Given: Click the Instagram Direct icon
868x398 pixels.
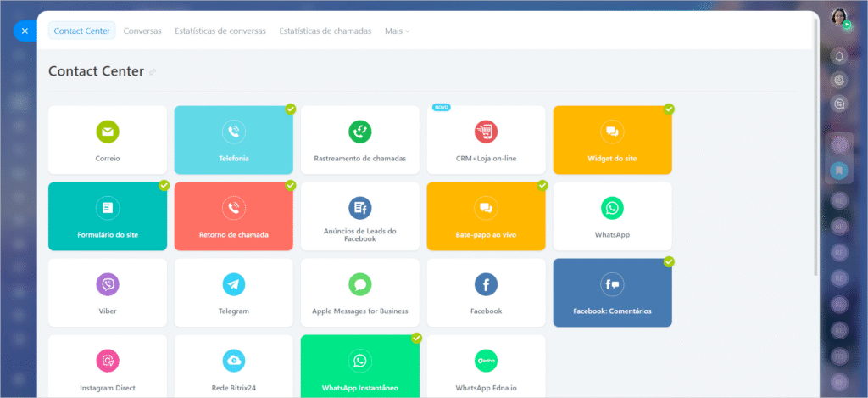Looking at the screenshot, I should [x=108, y=361].
